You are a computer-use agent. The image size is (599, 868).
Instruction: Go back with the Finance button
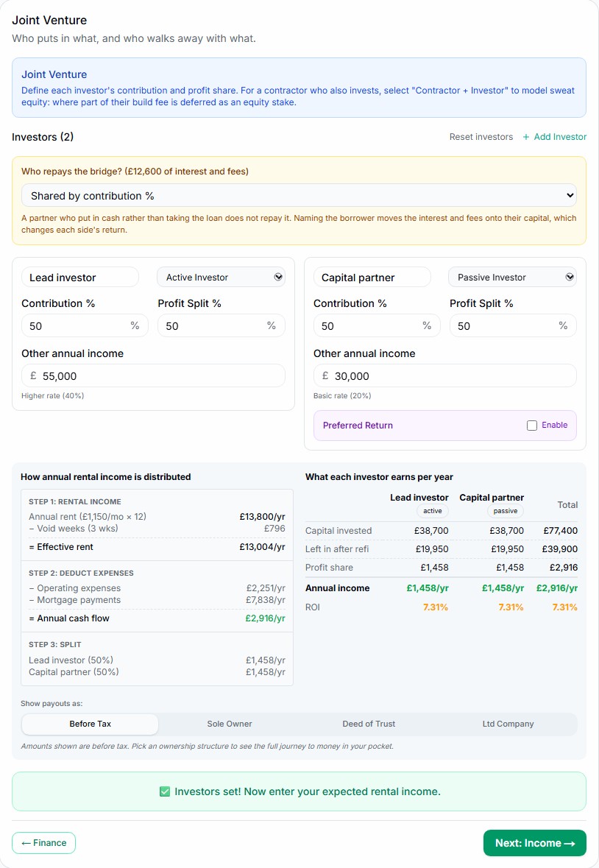tap(43, 842)
